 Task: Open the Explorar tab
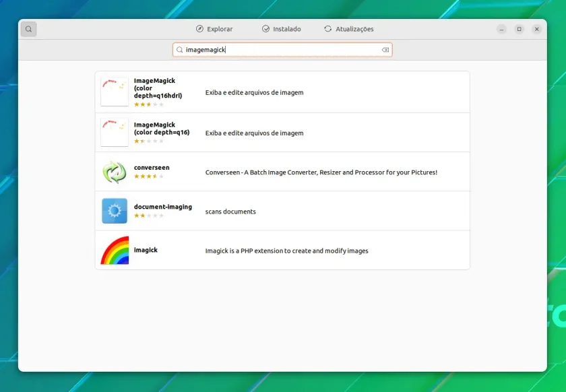point(214,29)
